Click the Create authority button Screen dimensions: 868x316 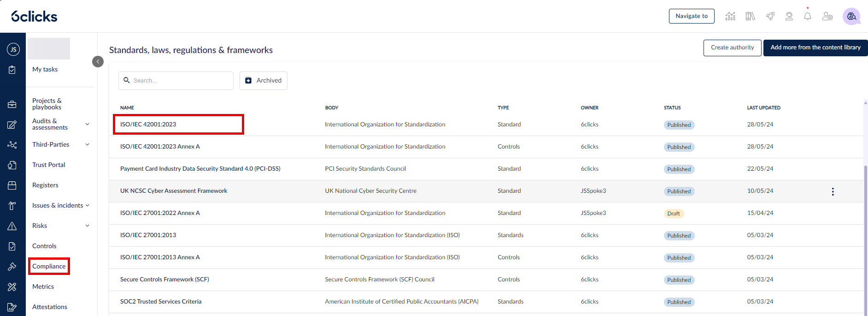click(x=732, y=48)
